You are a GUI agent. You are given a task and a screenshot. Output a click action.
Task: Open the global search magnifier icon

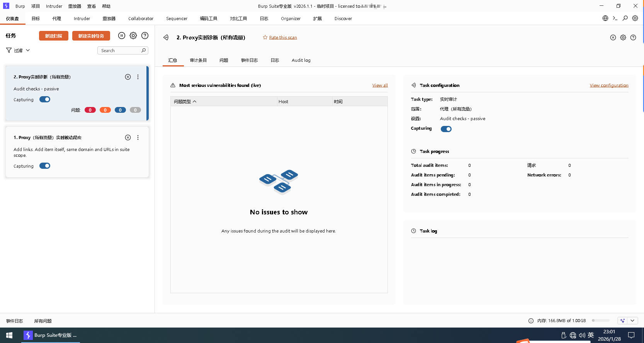coord(625,18)
